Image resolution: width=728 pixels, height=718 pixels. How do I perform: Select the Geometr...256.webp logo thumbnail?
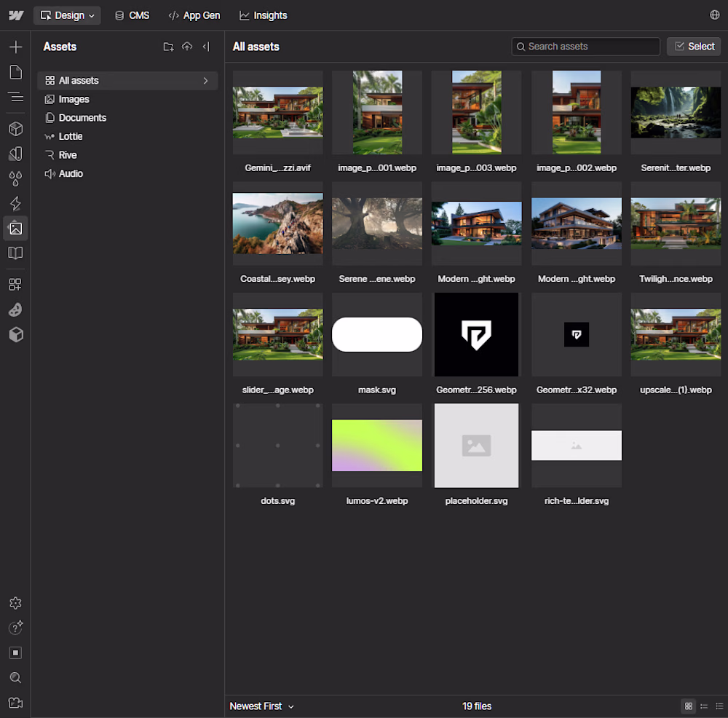coord(476,334)
